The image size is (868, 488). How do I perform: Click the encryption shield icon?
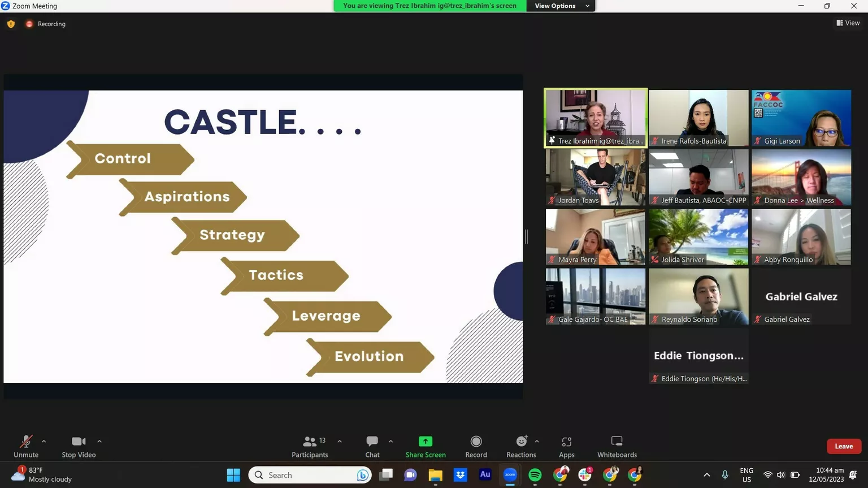tap(11, 24)
